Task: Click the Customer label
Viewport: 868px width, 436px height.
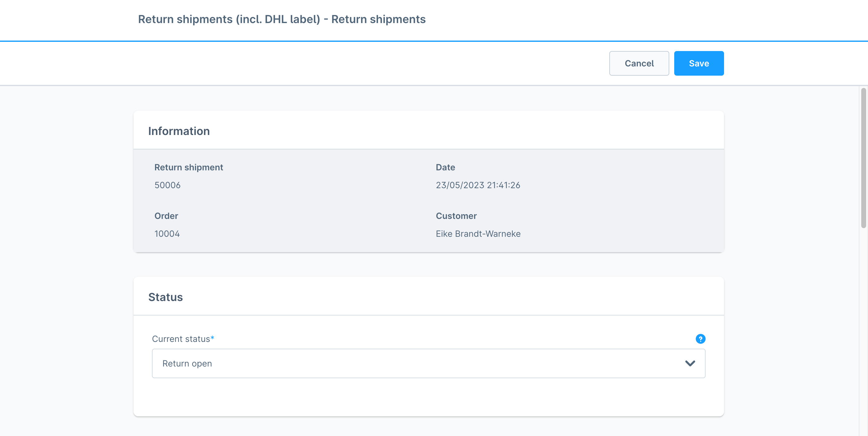Action: [x=456, y=216]
